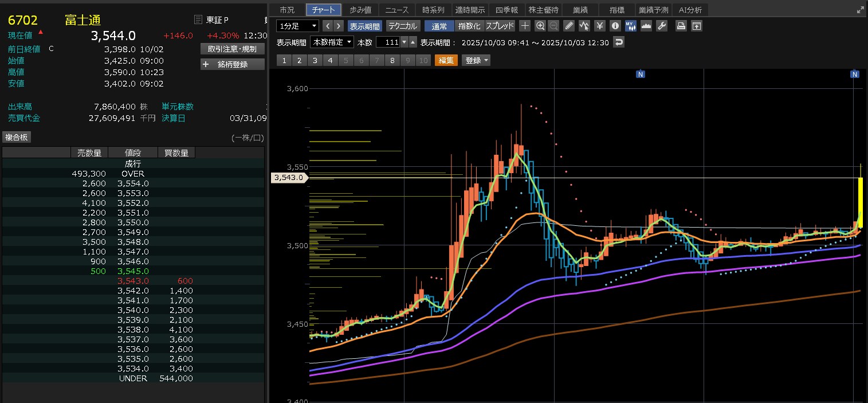The image size is (868, 403).
Task: Switch to the ニュース tab
Action: pyautogui.click(x=397, y=10)
